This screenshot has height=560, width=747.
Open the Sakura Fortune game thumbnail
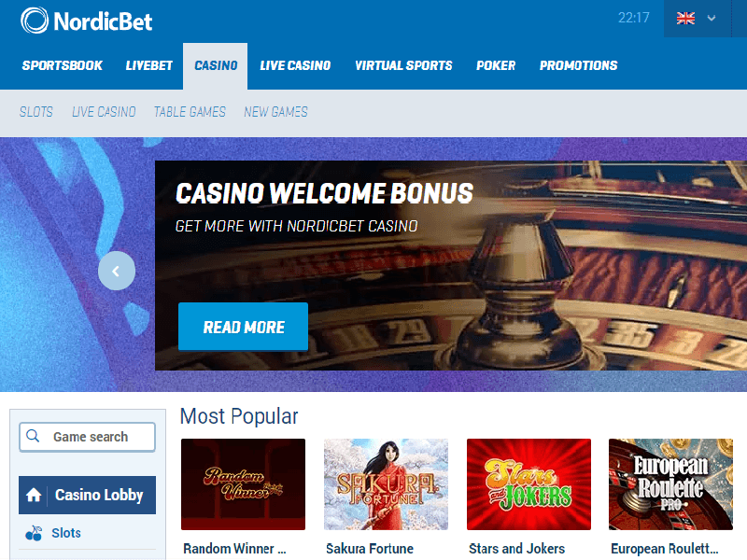[386, 484]
